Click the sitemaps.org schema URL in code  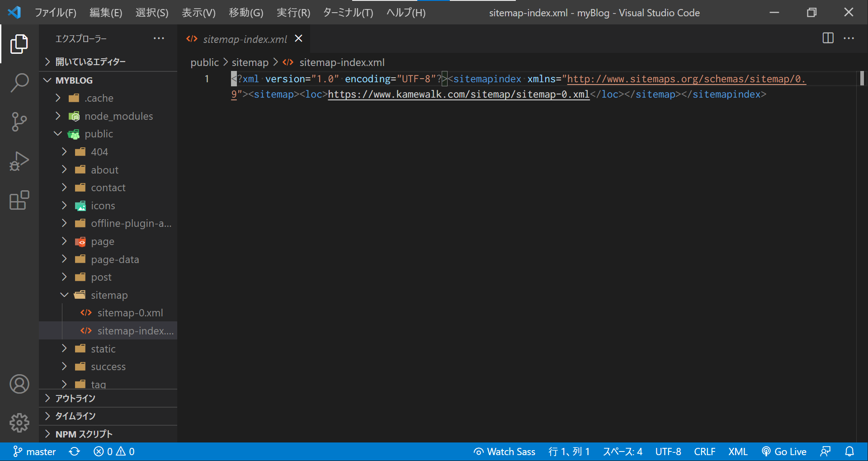[x=686, y=79]
